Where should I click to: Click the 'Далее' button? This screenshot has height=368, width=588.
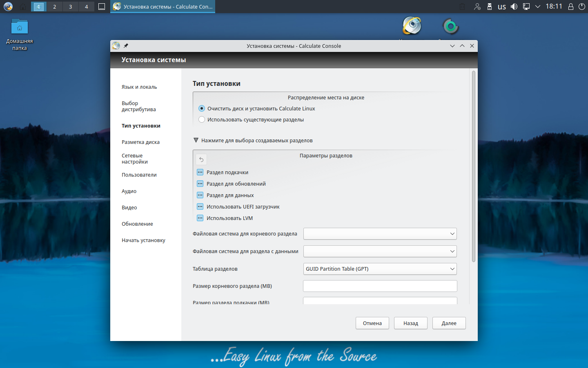click(x=449, y=323)
